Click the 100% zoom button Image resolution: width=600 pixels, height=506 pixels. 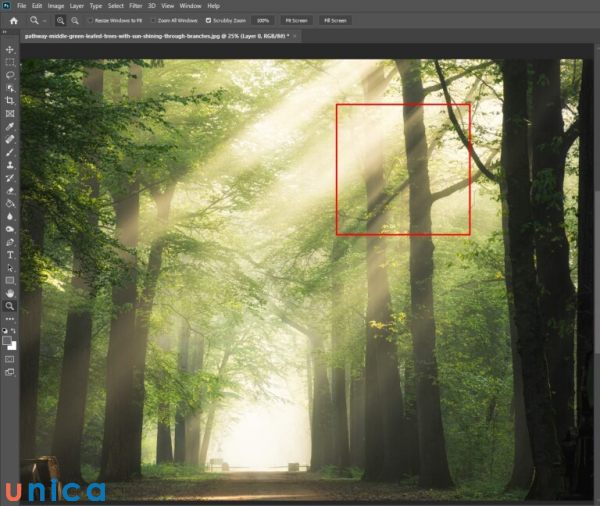tap(262, 21)
